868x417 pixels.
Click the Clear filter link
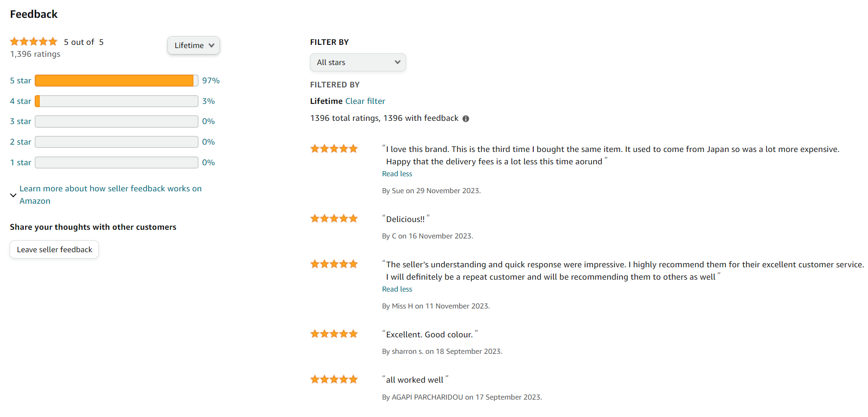365,101
